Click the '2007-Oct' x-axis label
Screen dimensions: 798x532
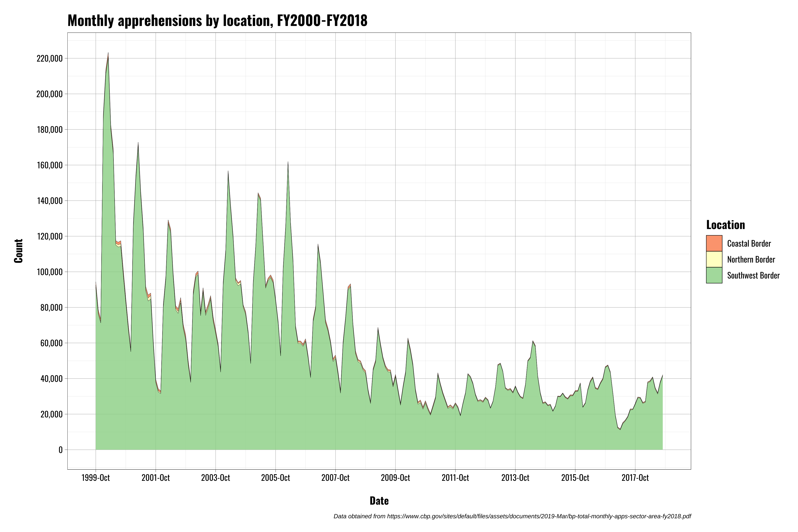point(336,478)
